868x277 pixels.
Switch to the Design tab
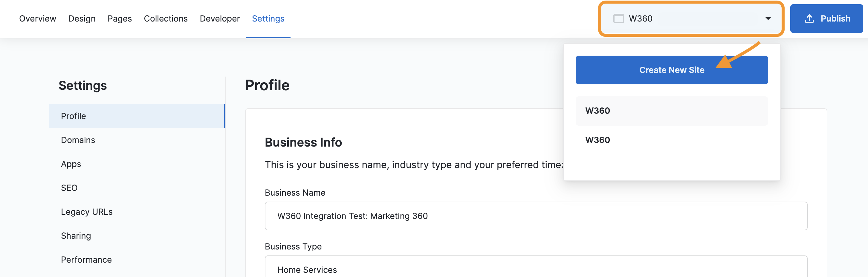click(x=82, y=19)
